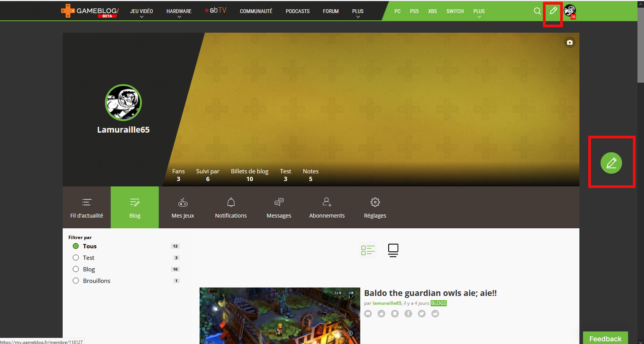The height and width of the screenshot is (344, 644).
Task: Open COMMUNAUTÉ menu item
Action: point(256,11)
